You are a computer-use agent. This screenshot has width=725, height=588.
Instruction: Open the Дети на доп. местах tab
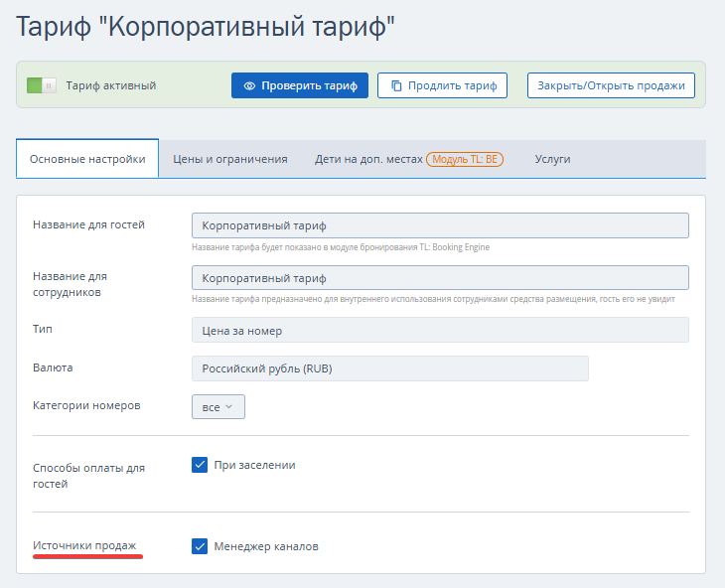pos(368,159)
